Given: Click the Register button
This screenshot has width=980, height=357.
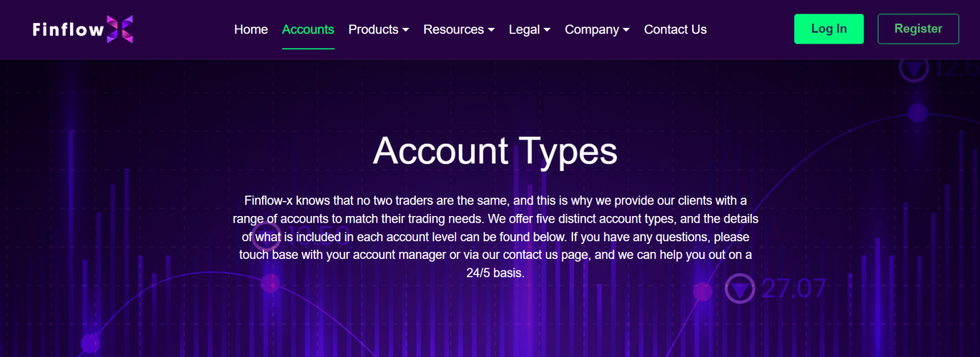Looking at the screenshot, I should [x=918, y=29].
